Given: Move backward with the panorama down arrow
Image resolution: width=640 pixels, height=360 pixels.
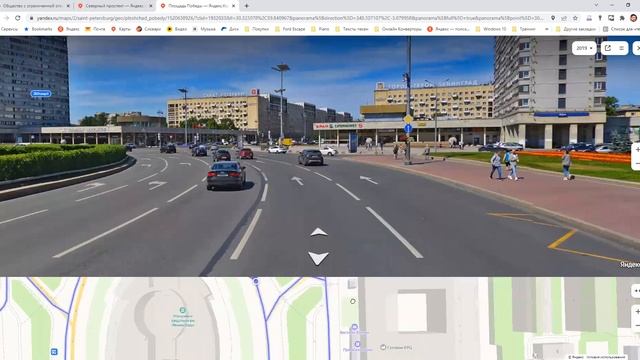Looking at the screenshot, I should coord(318,258).
